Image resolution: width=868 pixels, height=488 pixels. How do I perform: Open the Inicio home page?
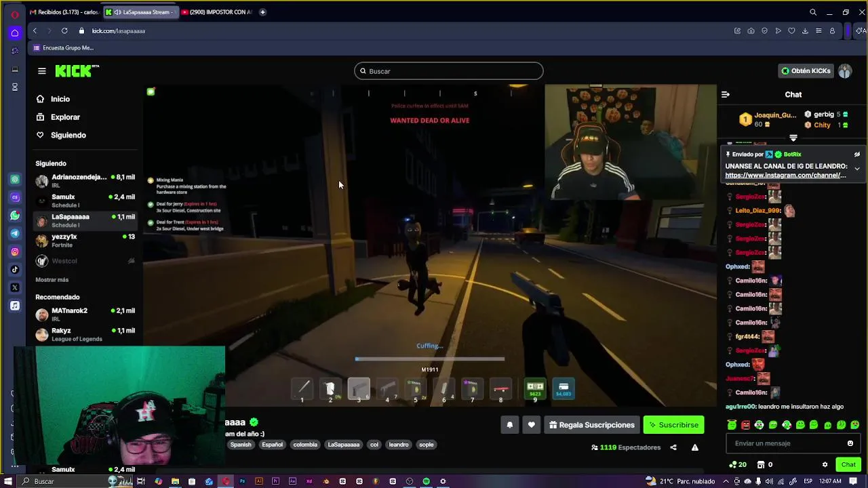tap(60, 99)
